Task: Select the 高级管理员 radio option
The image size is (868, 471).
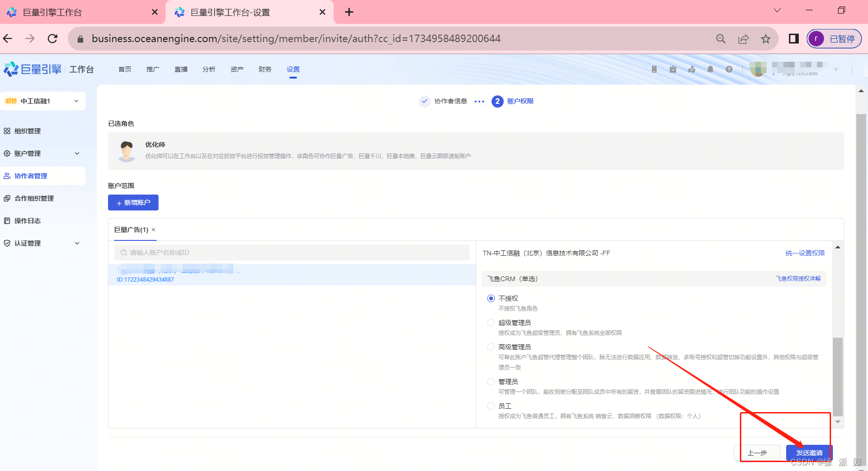Action: point(491,347)
